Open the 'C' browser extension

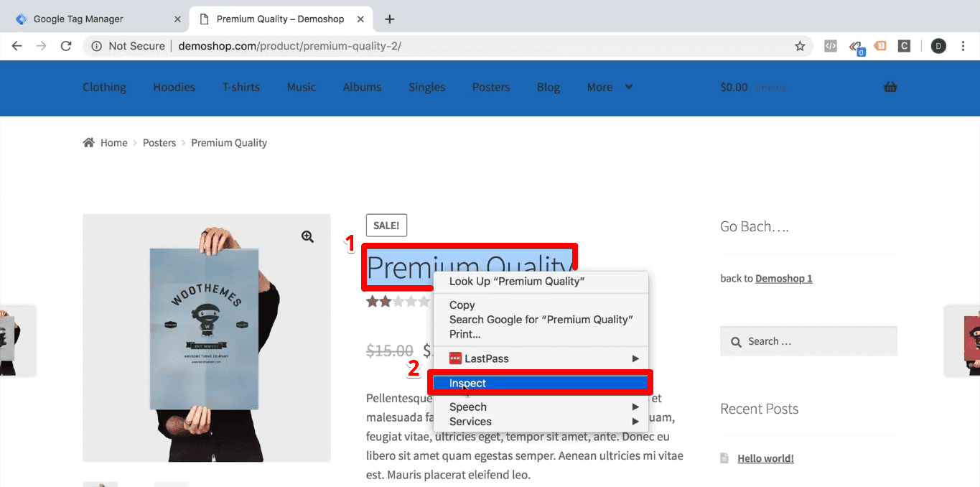click(904, 45)
